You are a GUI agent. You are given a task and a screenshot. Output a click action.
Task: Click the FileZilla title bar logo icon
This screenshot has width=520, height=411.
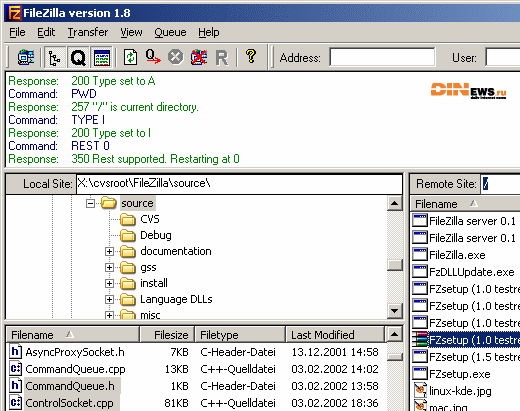14,13
